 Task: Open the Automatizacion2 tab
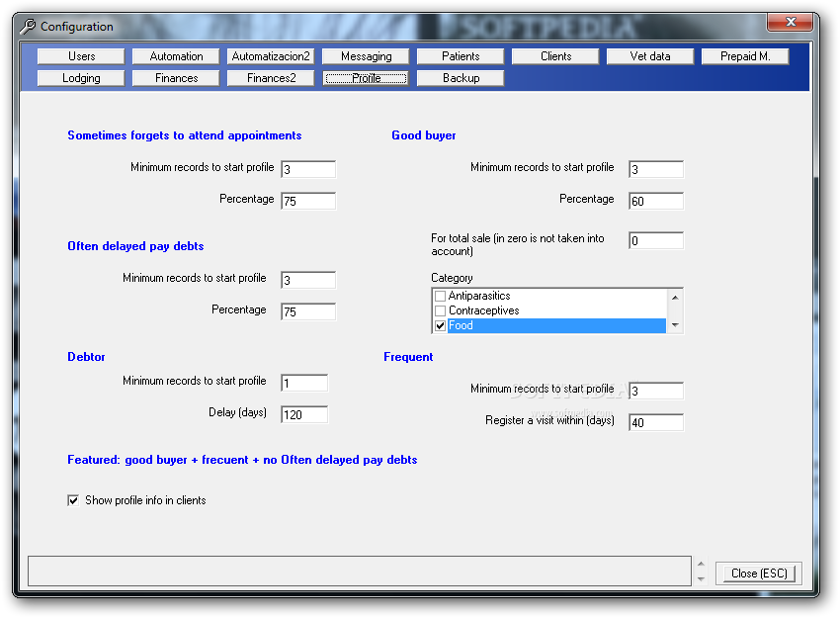click(271, 56)
